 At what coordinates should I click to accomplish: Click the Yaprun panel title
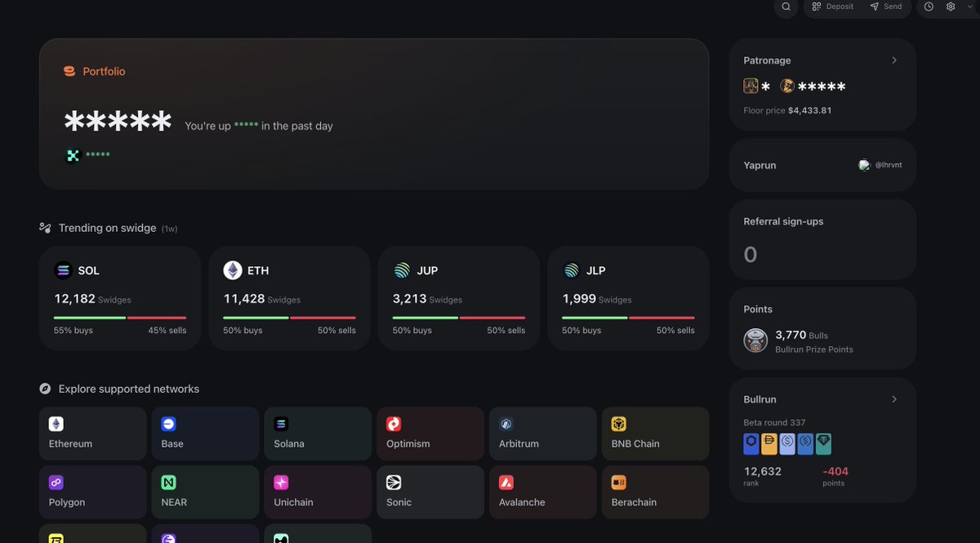tap(759, 165)
